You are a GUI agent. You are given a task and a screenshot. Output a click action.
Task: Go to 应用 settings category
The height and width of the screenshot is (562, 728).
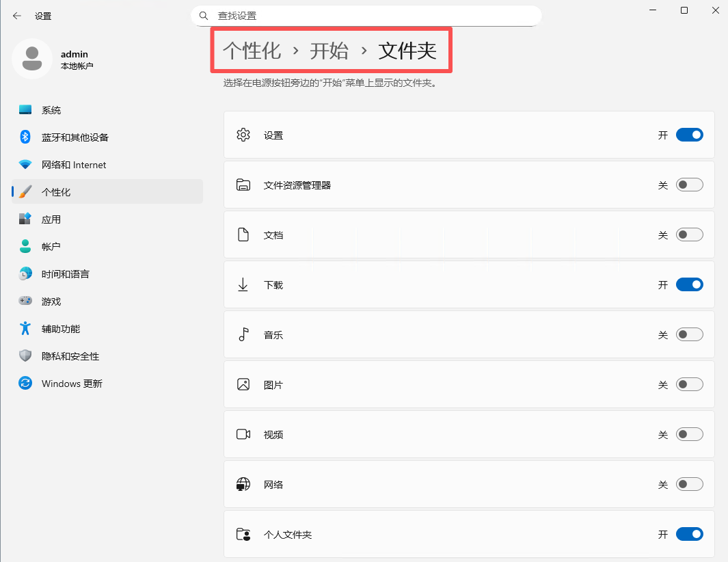[51, 219]
